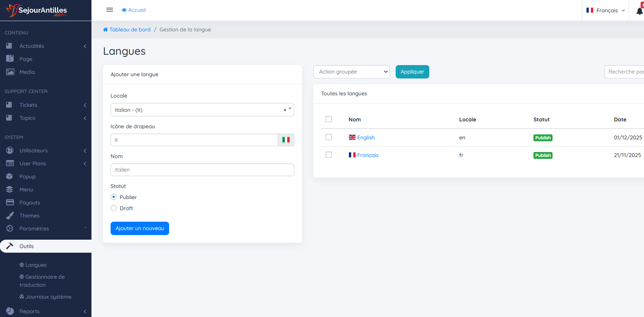Focus the Recherche search field
Viewport: 644px width, 317px height.
click(x=624, y=72)
